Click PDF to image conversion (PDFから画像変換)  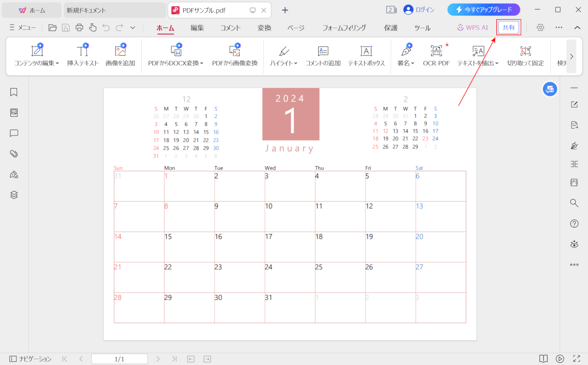[x=235, y=56]
